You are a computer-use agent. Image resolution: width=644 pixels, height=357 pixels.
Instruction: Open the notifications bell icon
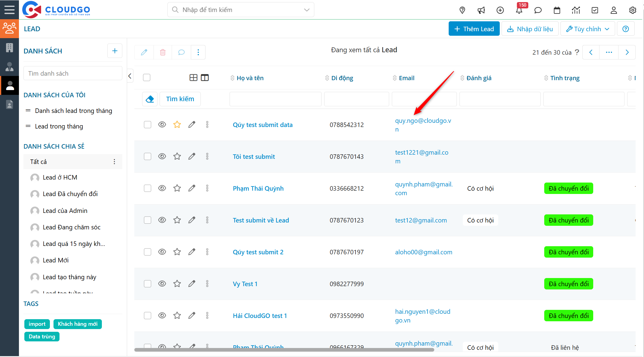(x=519, y=10)
